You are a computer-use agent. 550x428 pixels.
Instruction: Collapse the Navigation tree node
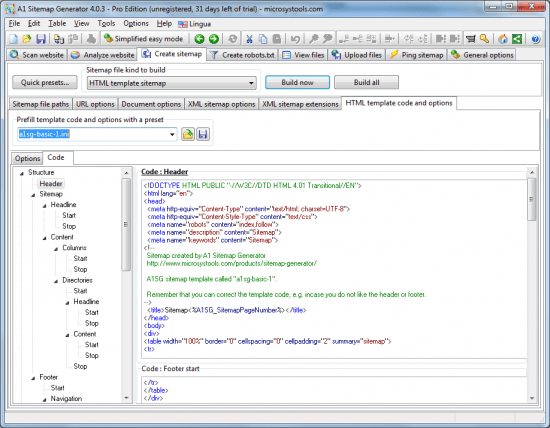(45, 400)
